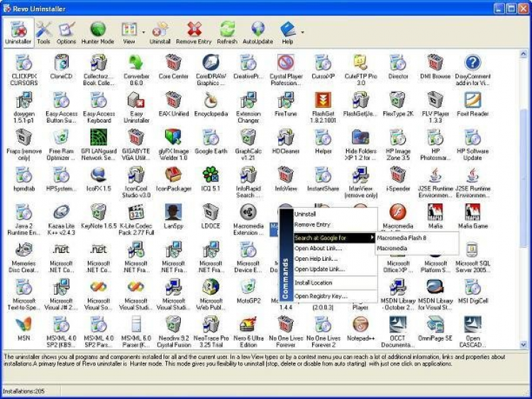The image size is (532, 399).
Task: Refresh the installed programs list
Action: click(227, 33)
